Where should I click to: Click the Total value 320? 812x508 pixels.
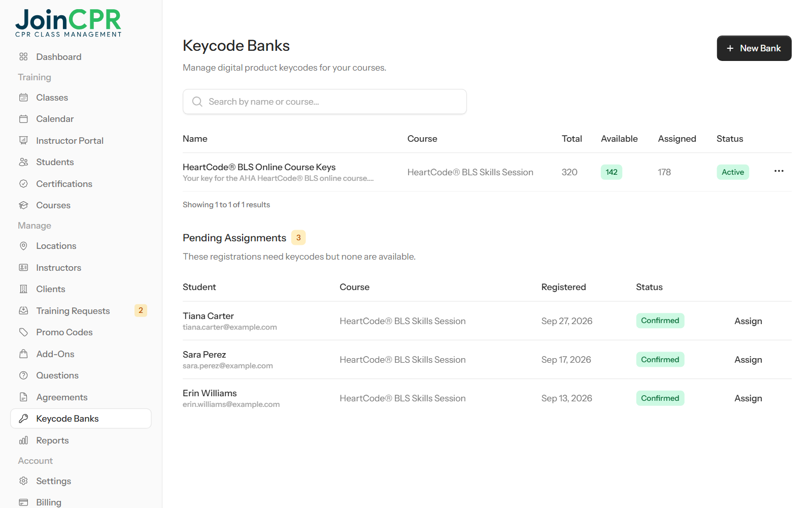click(569, 172)
